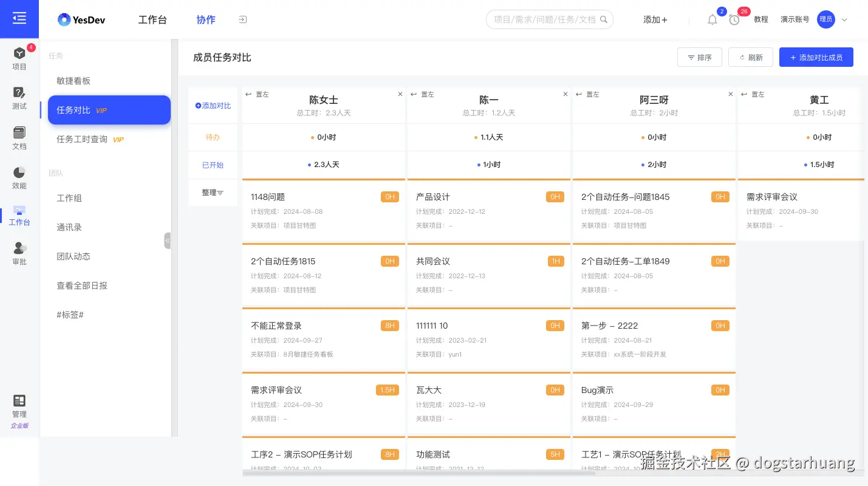This screenshot has width=868, height=486.
Task: Select the 待办 tab
Action: click(x=213, y=137)
